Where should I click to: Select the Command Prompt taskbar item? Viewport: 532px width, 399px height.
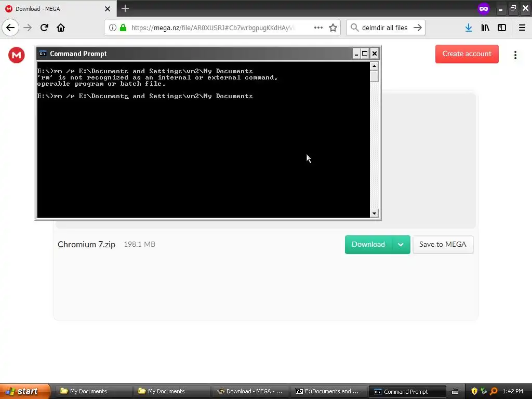click(x=407, y=392)
